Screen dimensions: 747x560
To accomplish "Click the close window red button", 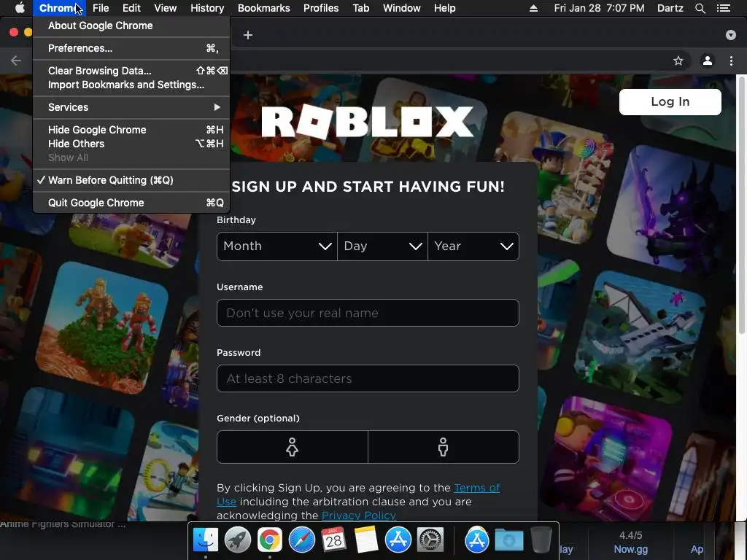I will pos(14,32).
